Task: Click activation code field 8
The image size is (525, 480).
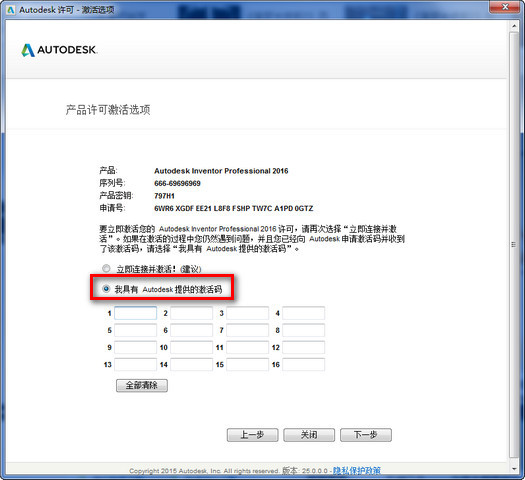Action: [303, 330]
